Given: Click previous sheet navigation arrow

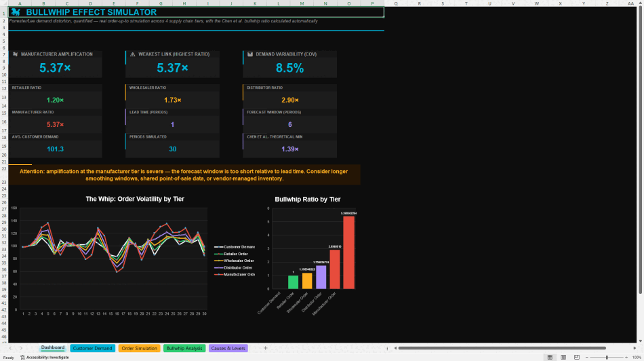Looking at the screenshot, I should click(10, 348).
